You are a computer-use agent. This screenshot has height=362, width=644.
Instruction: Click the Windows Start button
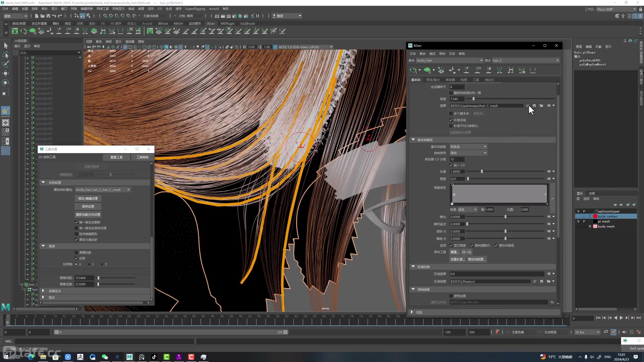point(6,357)
